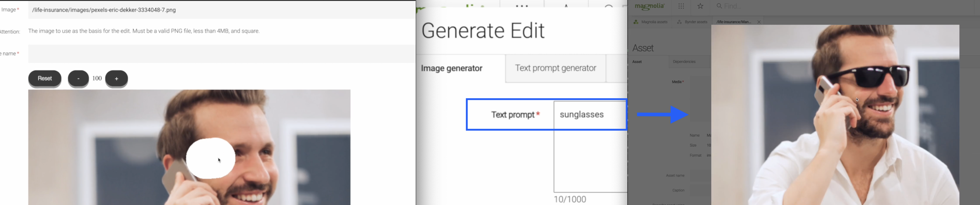
Task: Decrease brush size with minus button
Action: 78,79
